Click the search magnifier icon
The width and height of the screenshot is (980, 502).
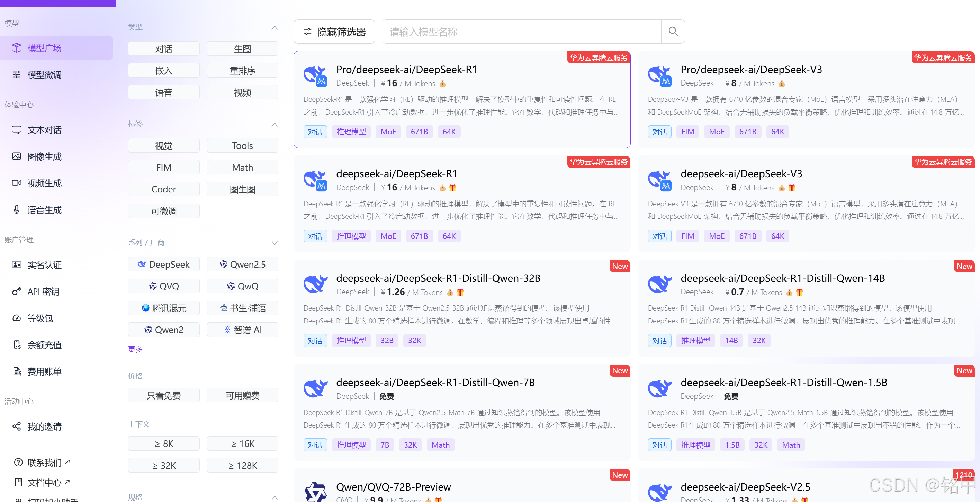pos(673,32)
